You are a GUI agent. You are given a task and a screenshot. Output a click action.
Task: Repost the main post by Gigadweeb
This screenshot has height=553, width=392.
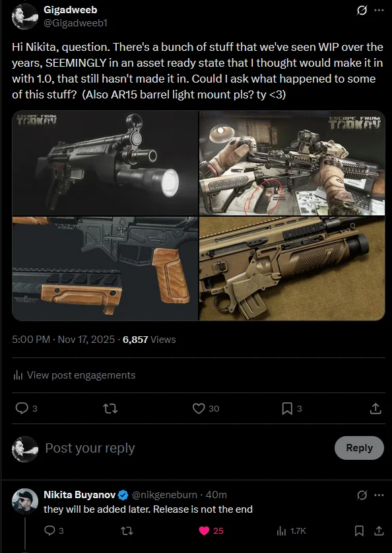tap(110, 408)
